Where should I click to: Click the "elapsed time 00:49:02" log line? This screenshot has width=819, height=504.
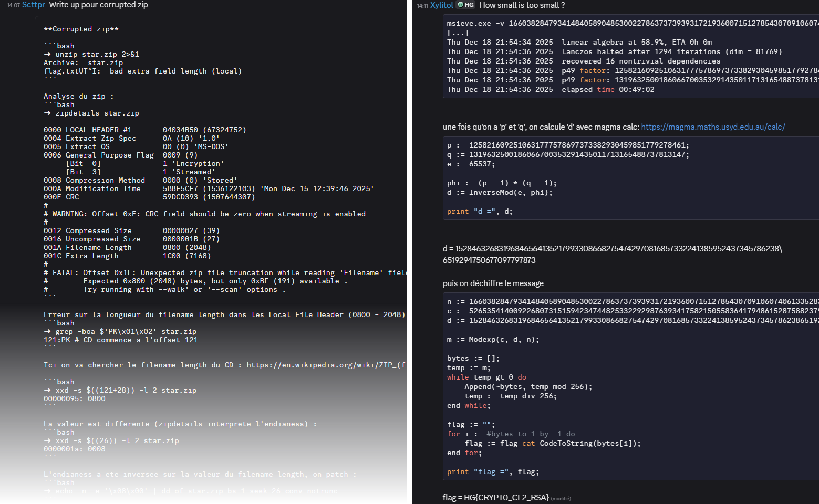coord(607,90)
